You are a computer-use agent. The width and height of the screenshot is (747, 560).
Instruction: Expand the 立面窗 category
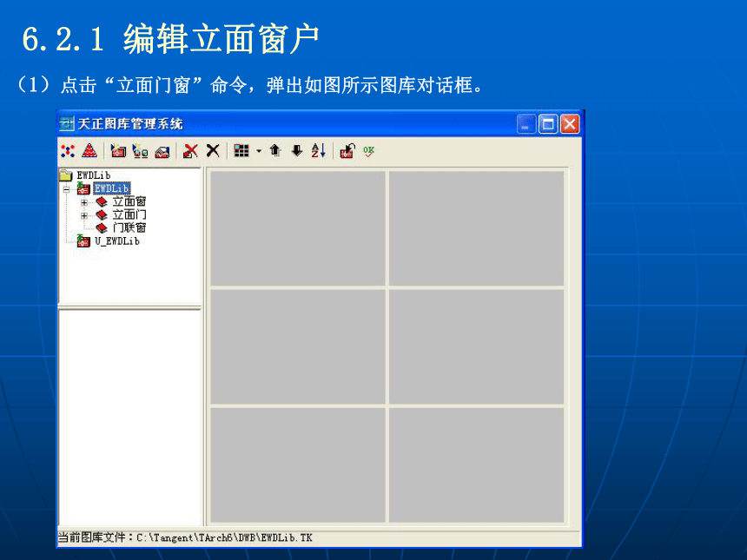coord(84,202)
